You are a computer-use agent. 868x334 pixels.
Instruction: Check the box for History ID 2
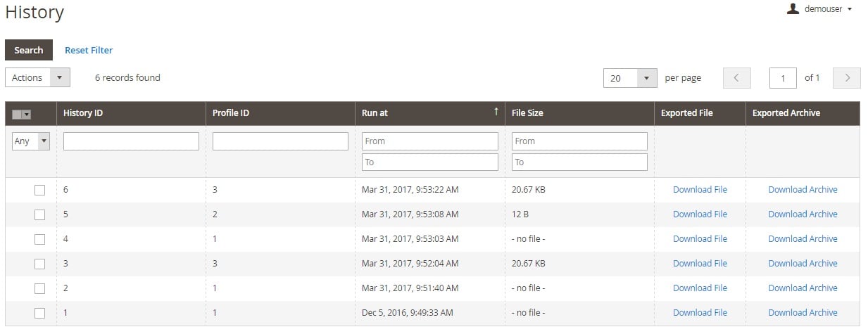pyautogui.click(x=39, y=288)
